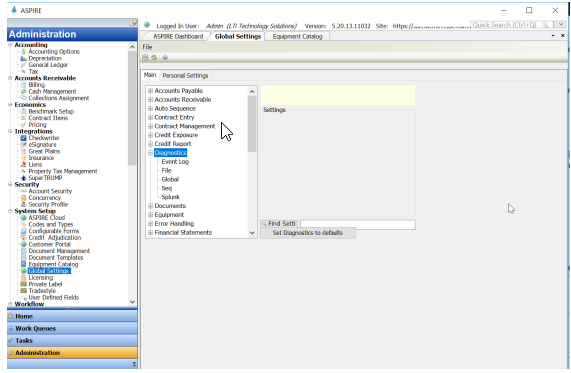The image size is (571, 373).
Task: Click the blue Help toolbar icon
Action: (x=165, y=58)
